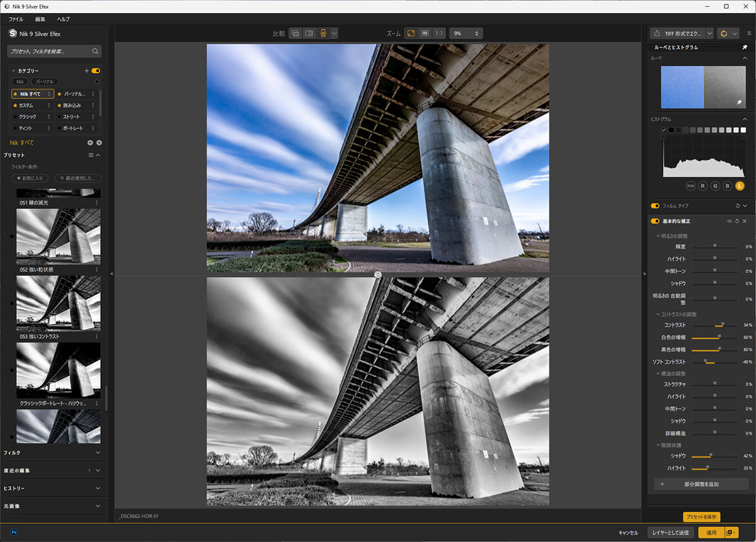The width and height of the screenshot is (756, 542).
Task: Click the plus icon to add category
Action: (x=87, y=71)
